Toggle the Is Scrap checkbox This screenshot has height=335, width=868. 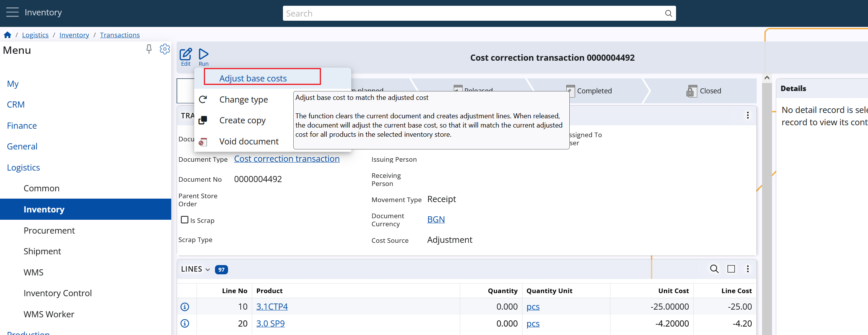[x=185, y=220]
